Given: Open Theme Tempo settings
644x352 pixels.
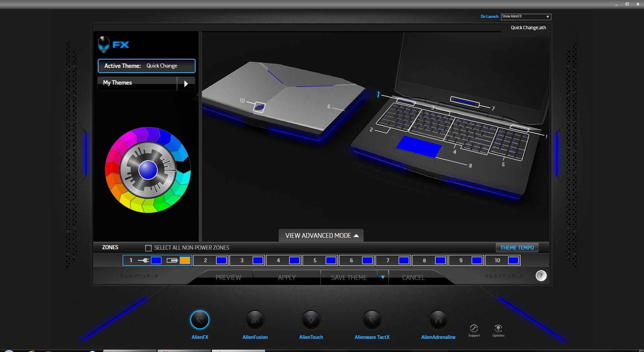Looking at the screenshot, I should tap(517, 248).
